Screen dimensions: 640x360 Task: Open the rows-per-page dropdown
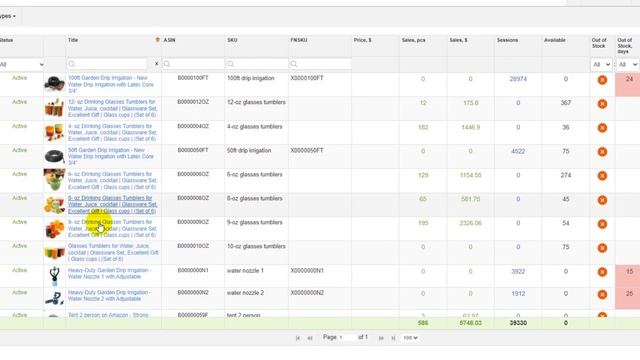410,338
